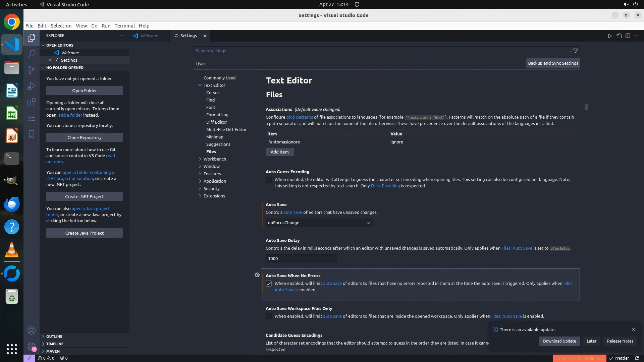Image resolution: width=644 pixels, height=362 pixels.
Task: Click the Download Update button
Action: point(559,341)
